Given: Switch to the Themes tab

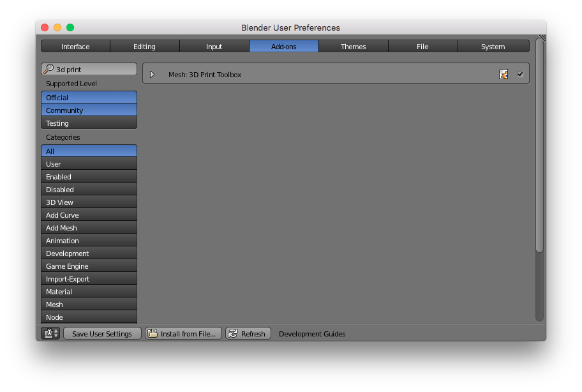Looking at the screenshot, I should [x=353, y=47].
